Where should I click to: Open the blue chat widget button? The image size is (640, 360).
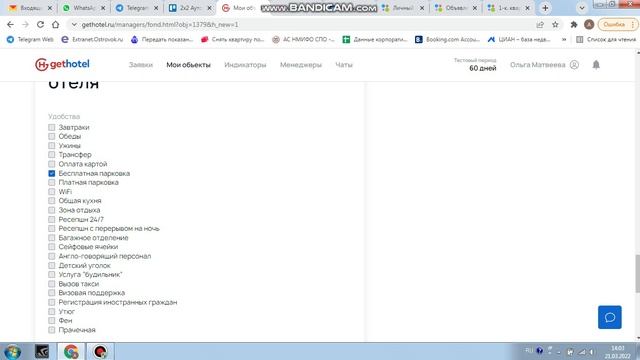[609, 317]
